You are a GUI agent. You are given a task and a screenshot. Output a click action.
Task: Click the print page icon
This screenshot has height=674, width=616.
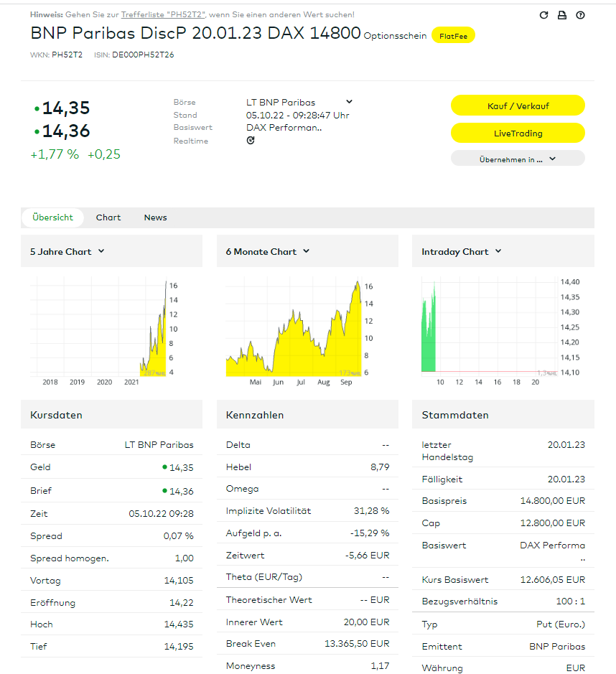pos(562,15)
